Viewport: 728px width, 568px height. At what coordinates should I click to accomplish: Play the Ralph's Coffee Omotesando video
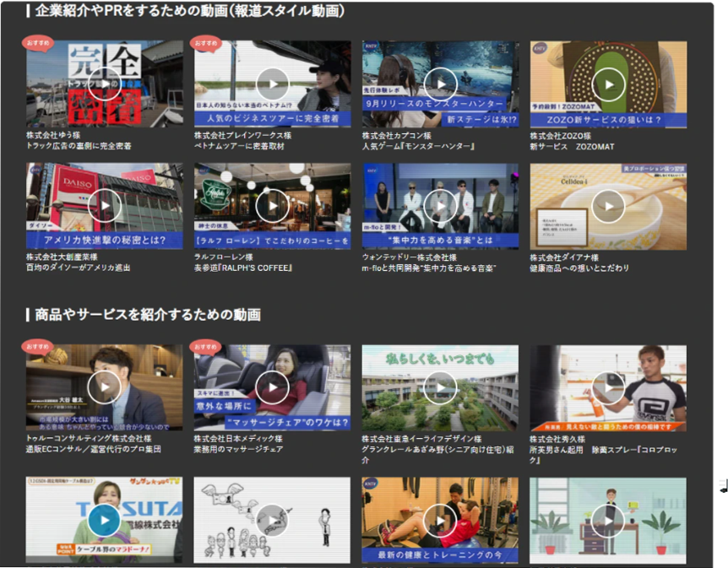pyautogui.click(x=272, y=206)
